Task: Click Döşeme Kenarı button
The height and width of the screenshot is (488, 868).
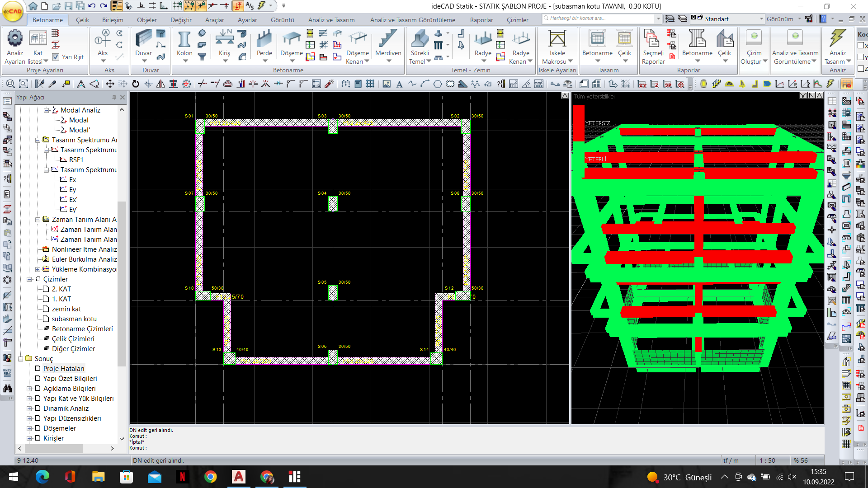Action: click(357, 47)
